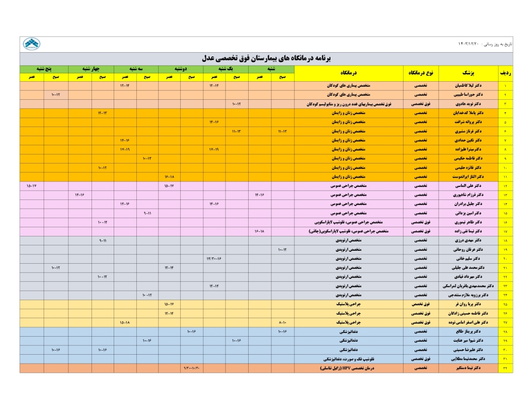Select the doctor name دکتر مهدی درزی
Viewport: 532px width, 411px height.
(468, 241)
